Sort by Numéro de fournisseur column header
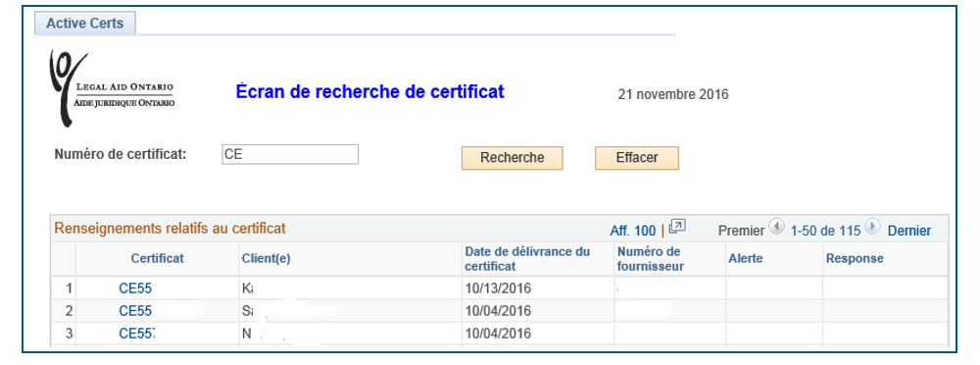This screenshot has height=365, width=980. click(651, 259)
